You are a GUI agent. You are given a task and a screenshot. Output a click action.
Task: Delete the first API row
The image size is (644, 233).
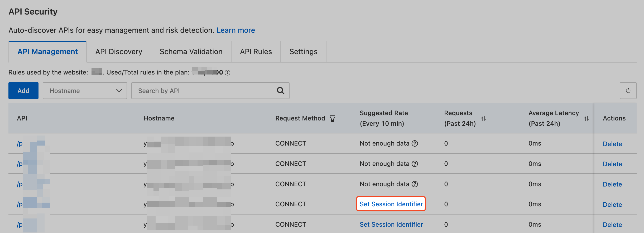[612, 144]
